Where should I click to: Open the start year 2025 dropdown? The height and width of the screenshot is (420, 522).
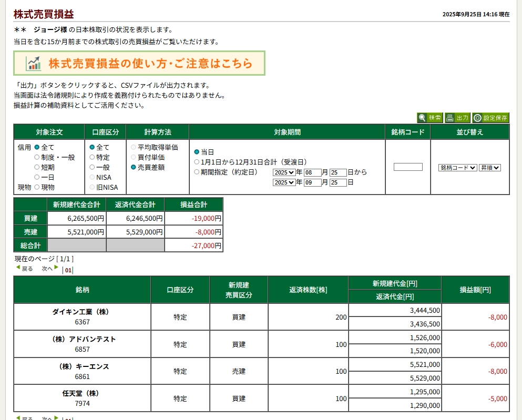click(x=284, y=172)
